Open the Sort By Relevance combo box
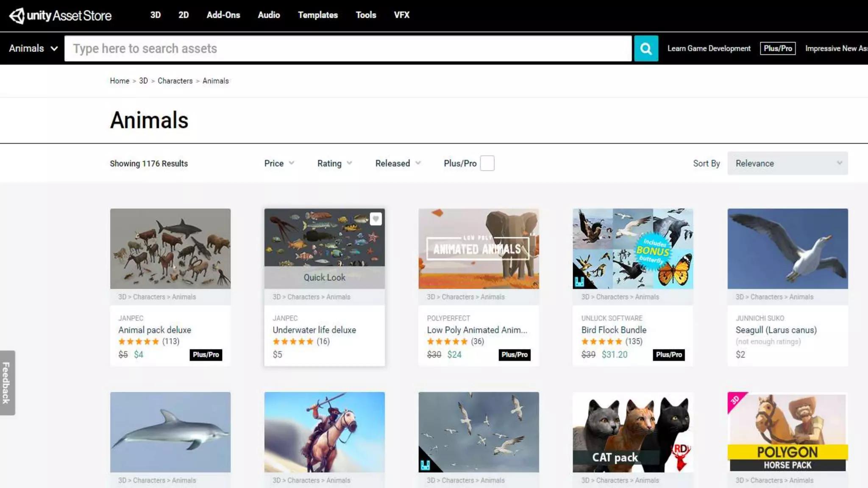Screen dimensions: 868x488 (x=787, y=163)
